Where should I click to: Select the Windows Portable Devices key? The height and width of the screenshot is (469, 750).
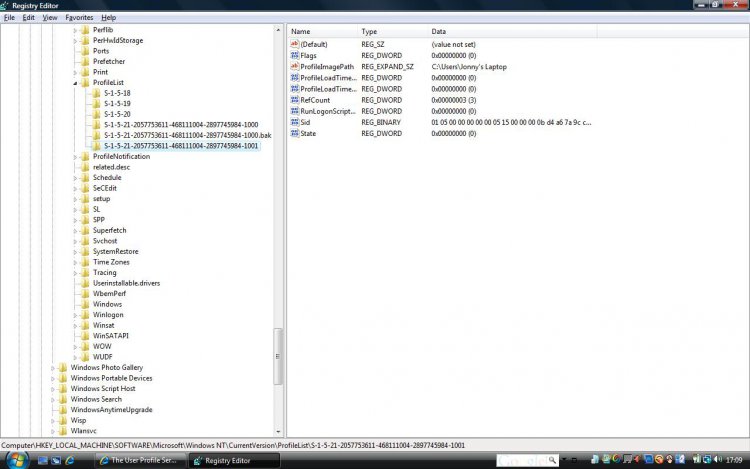[x=111, y=378]
